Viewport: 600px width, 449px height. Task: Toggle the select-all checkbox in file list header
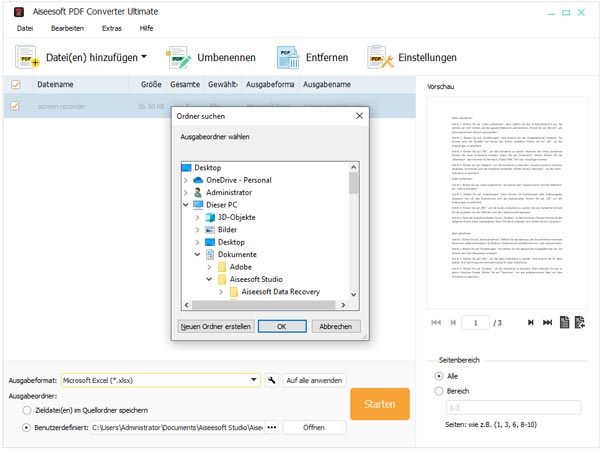pyautogui.click(x=15, y=85)
